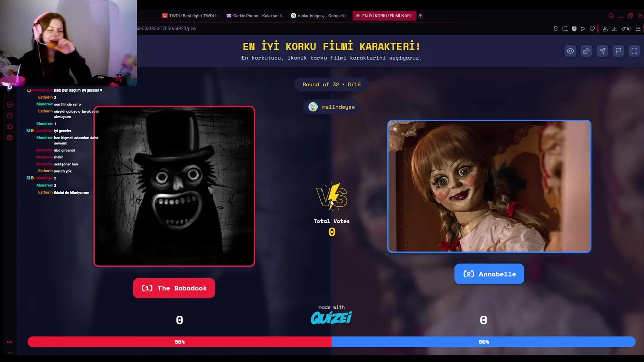Click chat message 'dbd gircenöl'
This screenshot has height=362, width=644.
coord(64,150)
